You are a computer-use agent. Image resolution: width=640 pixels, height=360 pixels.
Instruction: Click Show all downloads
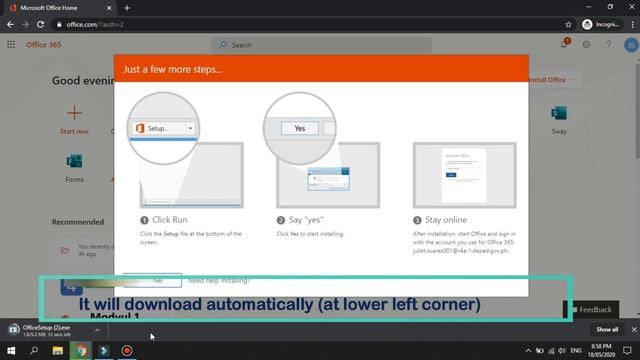[607, 329]
